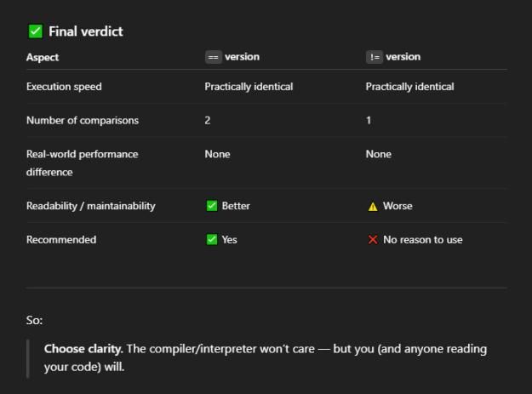Click the Recommended row label
This screenshot has height=394, width=532.
click(x=61, y=240)
